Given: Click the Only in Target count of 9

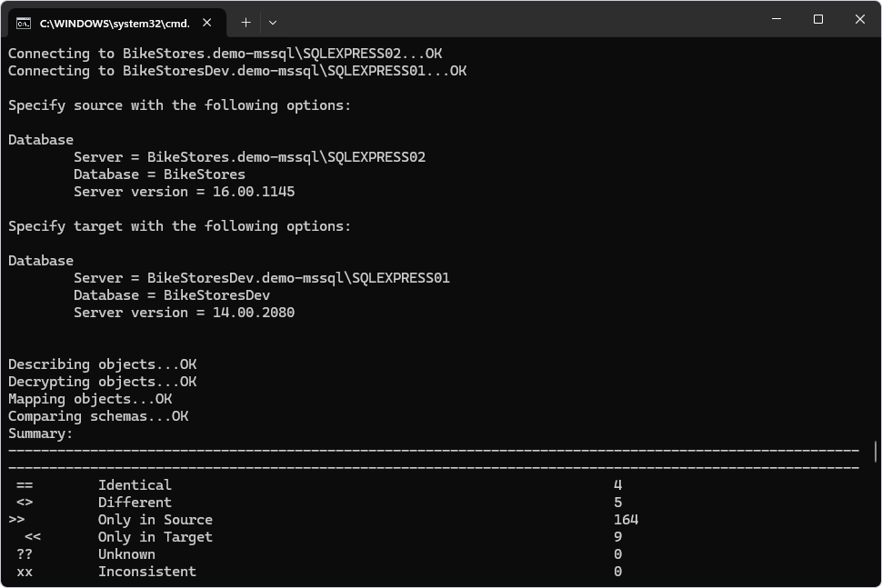Looking at the screenshot, I should tap(617, 536).
